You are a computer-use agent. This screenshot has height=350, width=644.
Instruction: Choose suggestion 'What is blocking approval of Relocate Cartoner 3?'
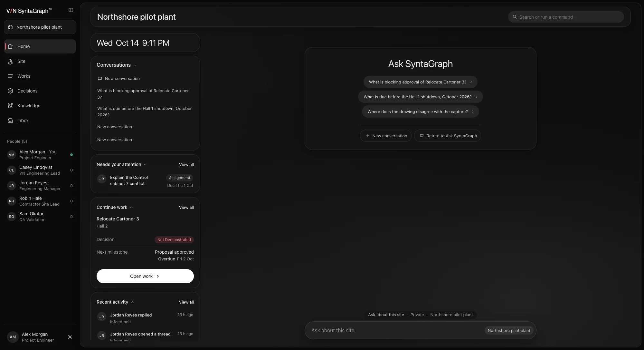coord(421,82)
